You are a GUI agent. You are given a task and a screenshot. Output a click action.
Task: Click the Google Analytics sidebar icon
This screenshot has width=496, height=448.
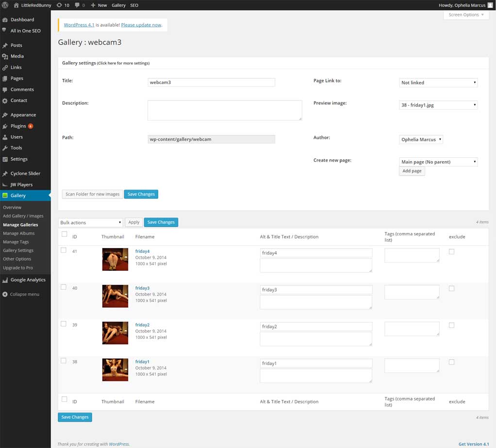pyautogui.click(x=5, y=280)
